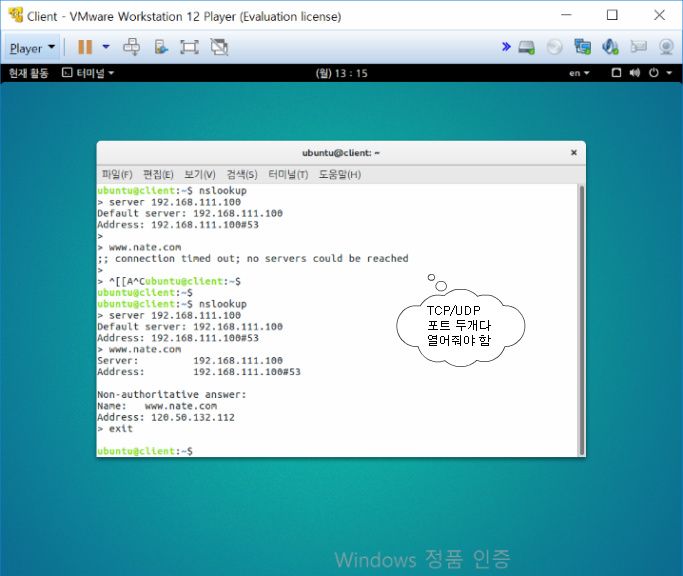Click the 'Address: 120.50.132.112' line
The height and width of the screenshot is (576, 683).
(x=166, y=417)
